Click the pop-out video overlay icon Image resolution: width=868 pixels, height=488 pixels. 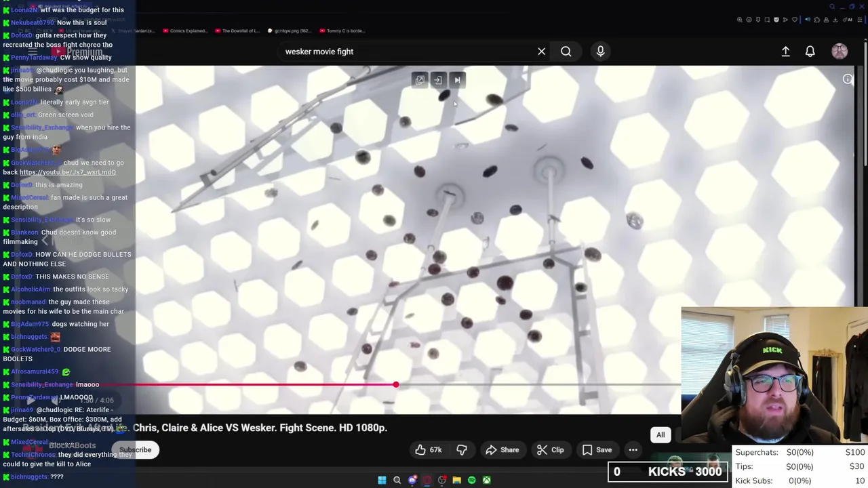point(420,80)
